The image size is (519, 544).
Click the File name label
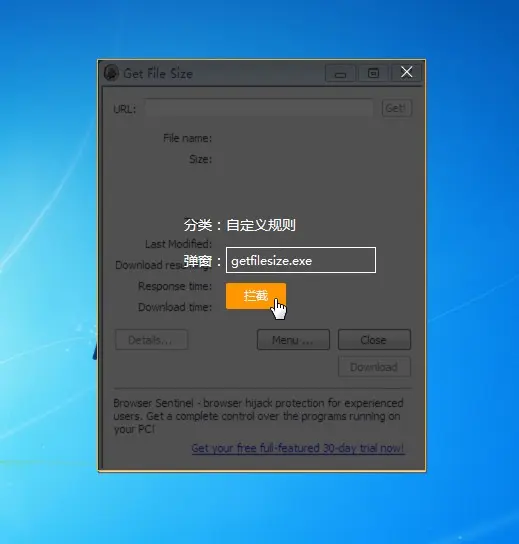187,138
